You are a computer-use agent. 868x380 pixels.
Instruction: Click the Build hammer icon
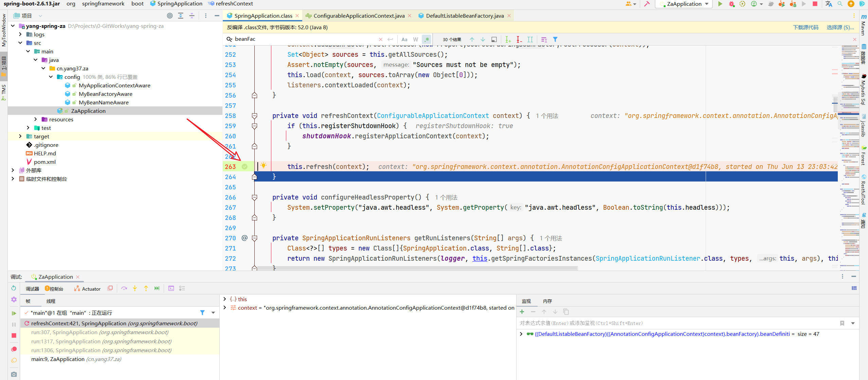pyautogui.click(x=647, y=4)
